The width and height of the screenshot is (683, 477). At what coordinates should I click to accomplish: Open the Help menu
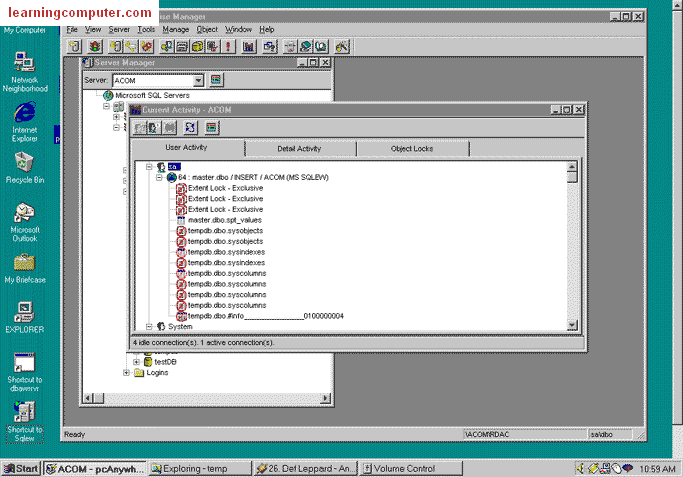[267, 29]
